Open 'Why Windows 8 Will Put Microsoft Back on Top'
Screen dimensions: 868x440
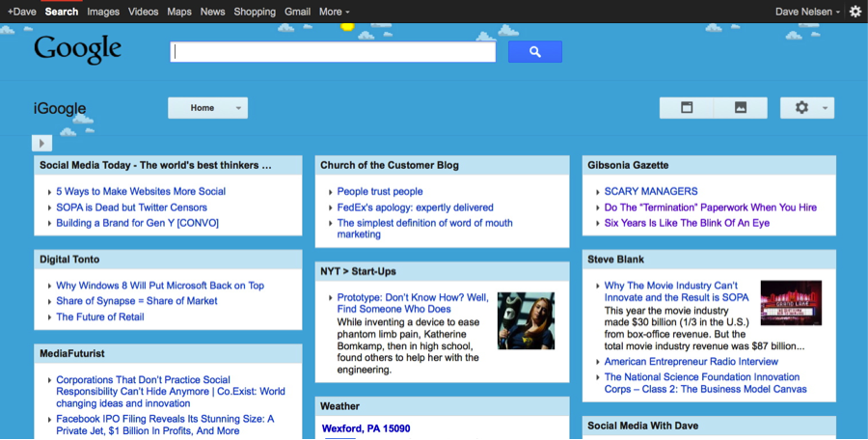(x=160, y=286)
